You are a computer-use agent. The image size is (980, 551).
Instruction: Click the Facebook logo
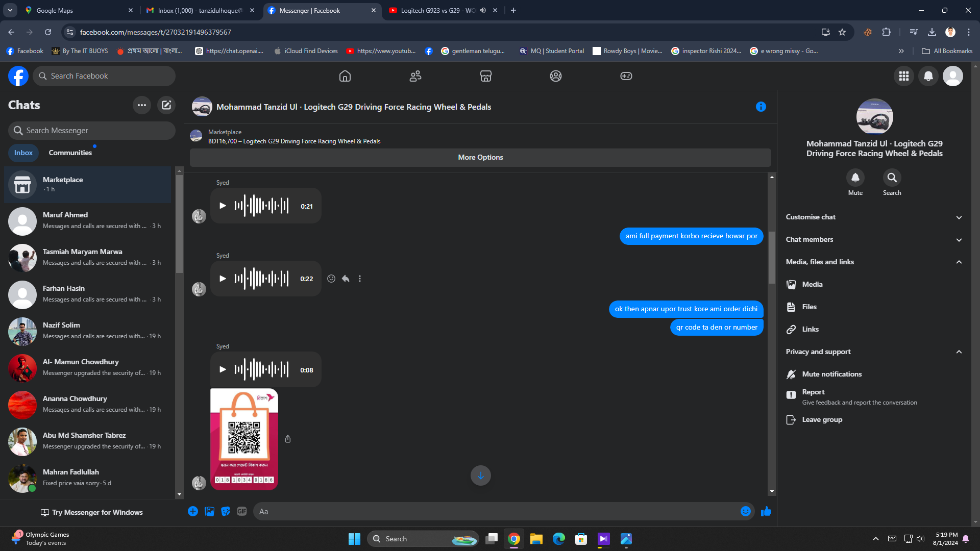[18, 76]
